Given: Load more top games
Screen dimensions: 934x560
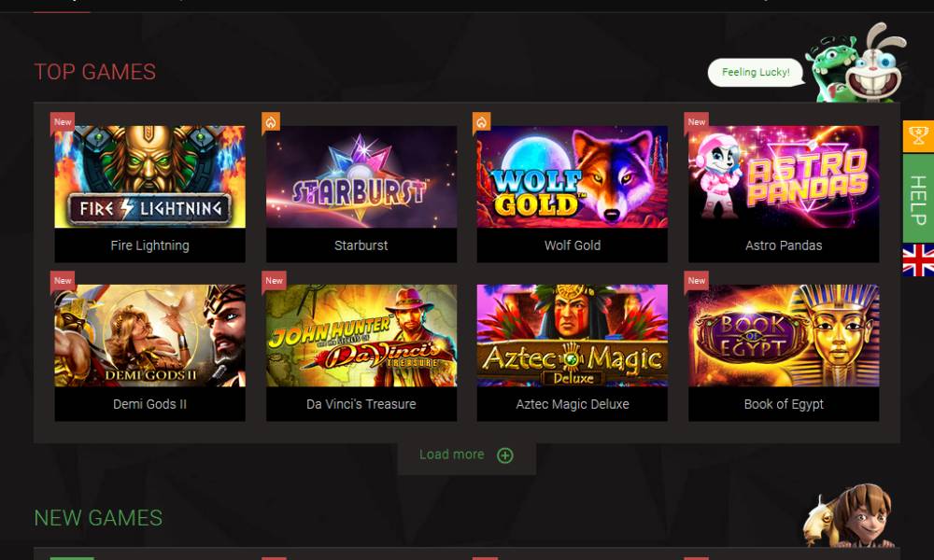Looking at the screenshot, I should click(x=466, y=455).
